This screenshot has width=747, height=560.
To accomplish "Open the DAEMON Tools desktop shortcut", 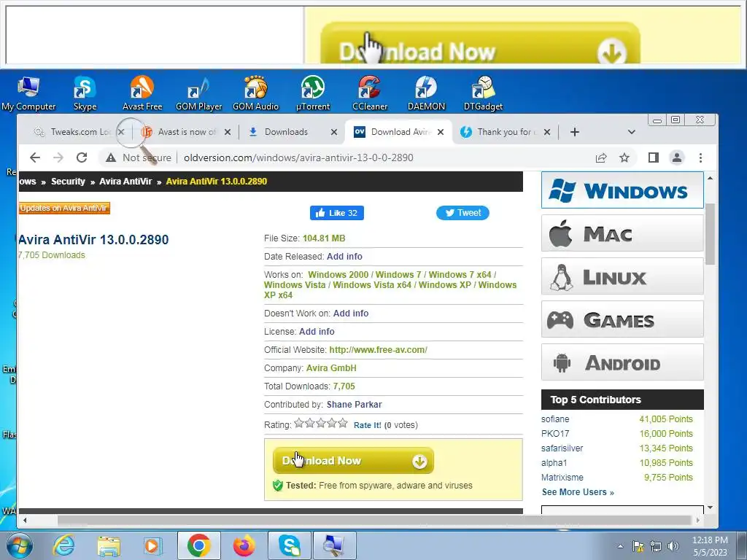I will coord(426,93).
